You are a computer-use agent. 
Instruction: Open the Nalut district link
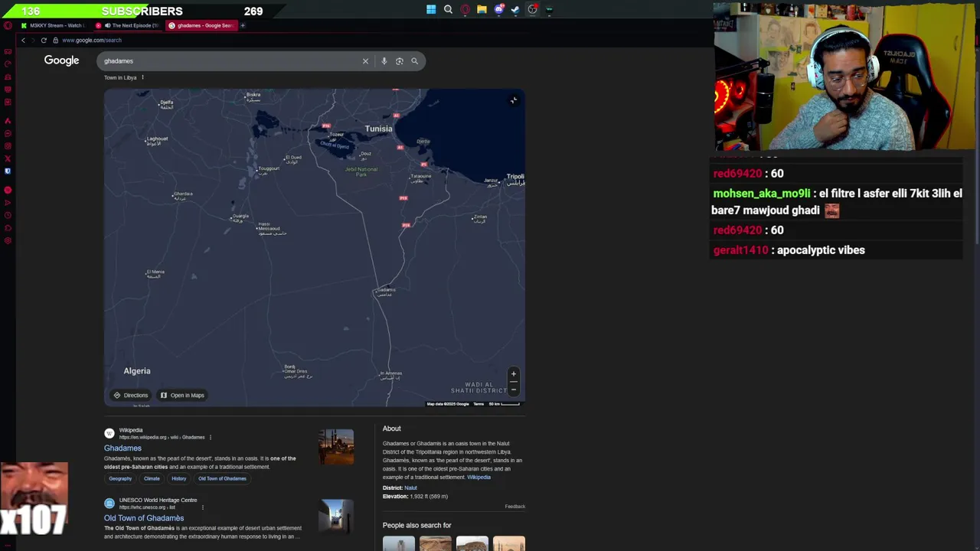tap(410, 487)
